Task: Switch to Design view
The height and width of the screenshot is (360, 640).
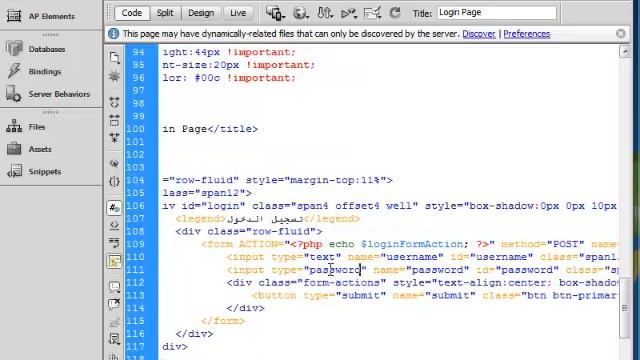Action: tap(201, 13)
